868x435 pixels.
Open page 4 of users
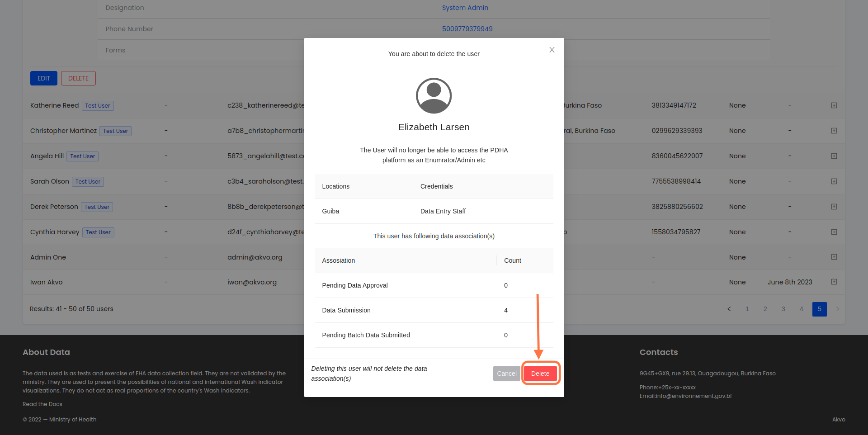802,309
